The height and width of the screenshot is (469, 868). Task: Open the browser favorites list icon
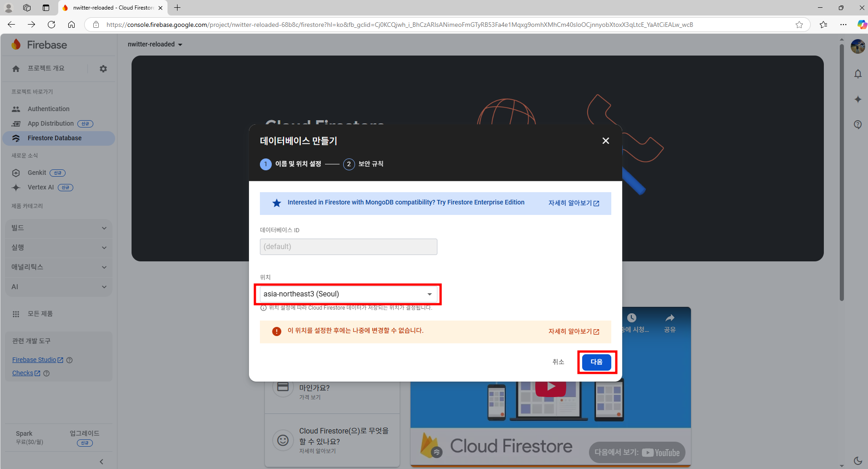coord(823,25)
